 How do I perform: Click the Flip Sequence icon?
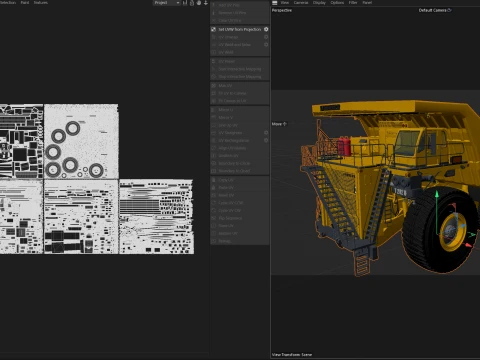[214, 218]
